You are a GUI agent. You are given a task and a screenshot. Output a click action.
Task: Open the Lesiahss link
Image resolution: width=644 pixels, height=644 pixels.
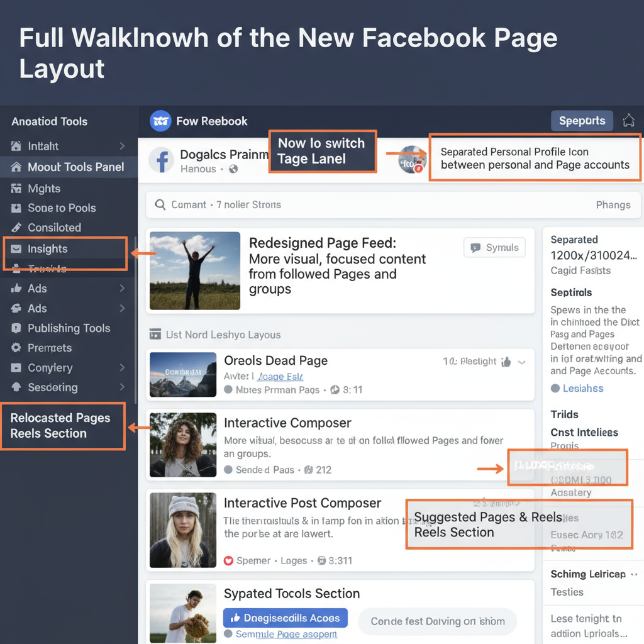[583, 388]
